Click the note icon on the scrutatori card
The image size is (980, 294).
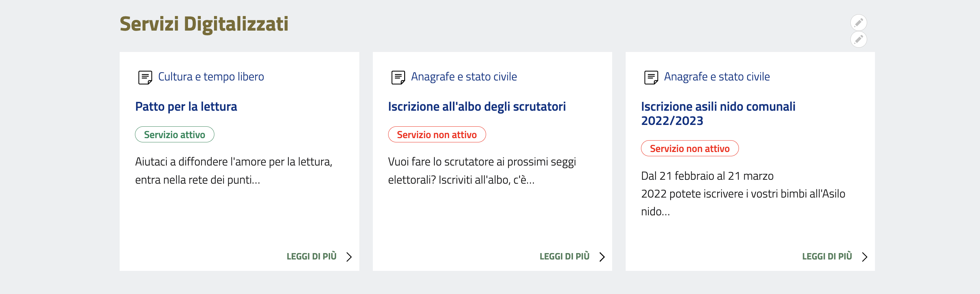click(398, 77)
